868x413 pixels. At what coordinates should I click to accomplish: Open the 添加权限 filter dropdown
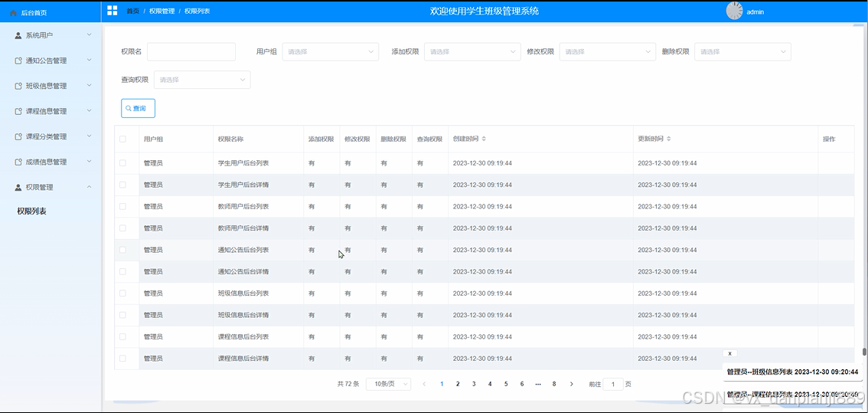[x=472, y=51]
